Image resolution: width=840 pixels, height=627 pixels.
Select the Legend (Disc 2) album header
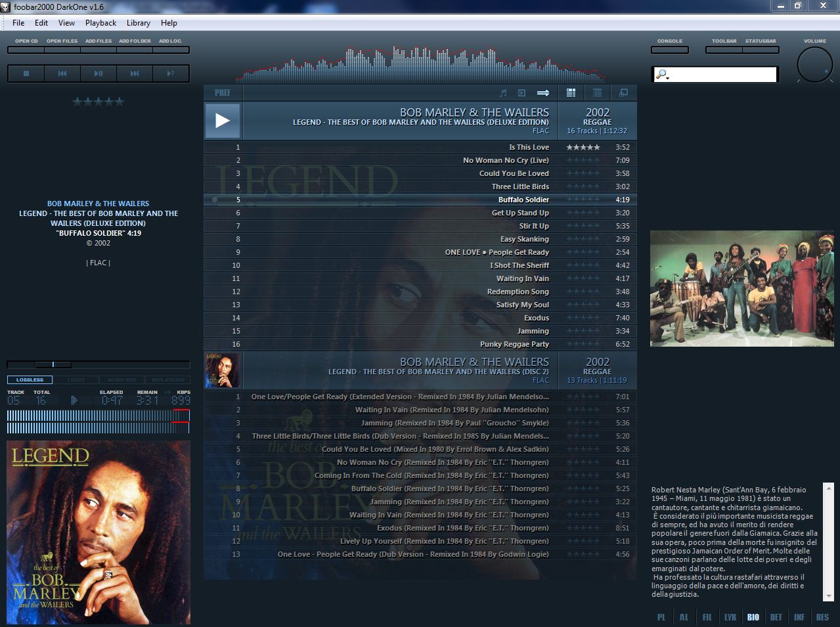pos(420,370)
